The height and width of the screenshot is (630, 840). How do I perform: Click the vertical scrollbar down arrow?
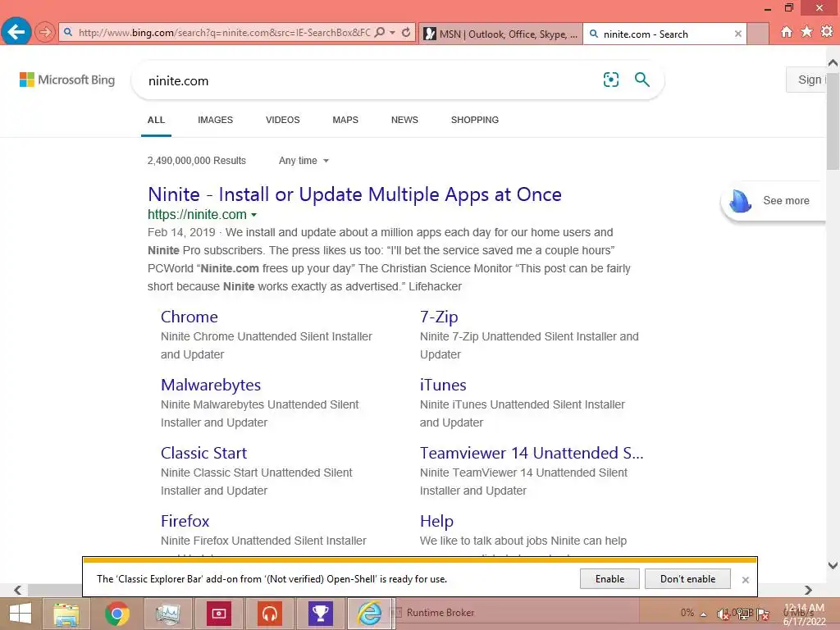[x=833, y=565]
